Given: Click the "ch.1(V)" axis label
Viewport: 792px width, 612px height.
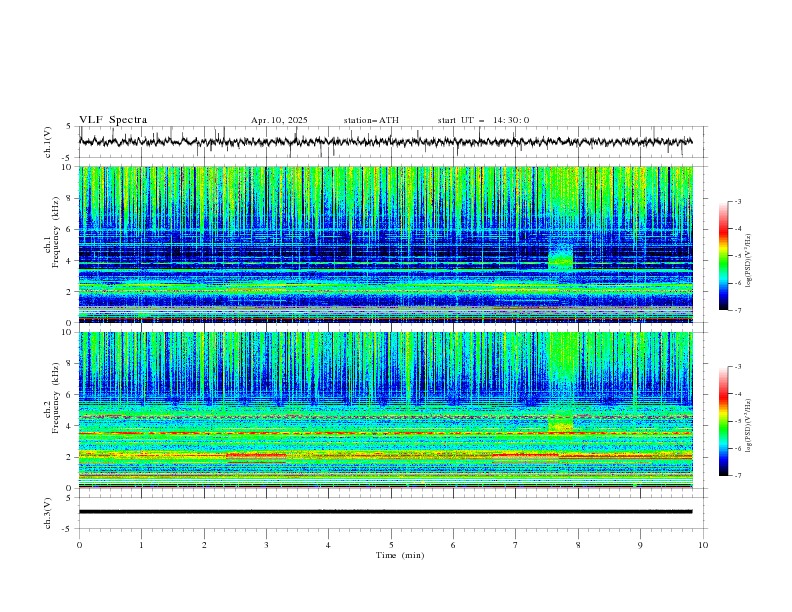Looking at the screenshot, I should [48, 142].
